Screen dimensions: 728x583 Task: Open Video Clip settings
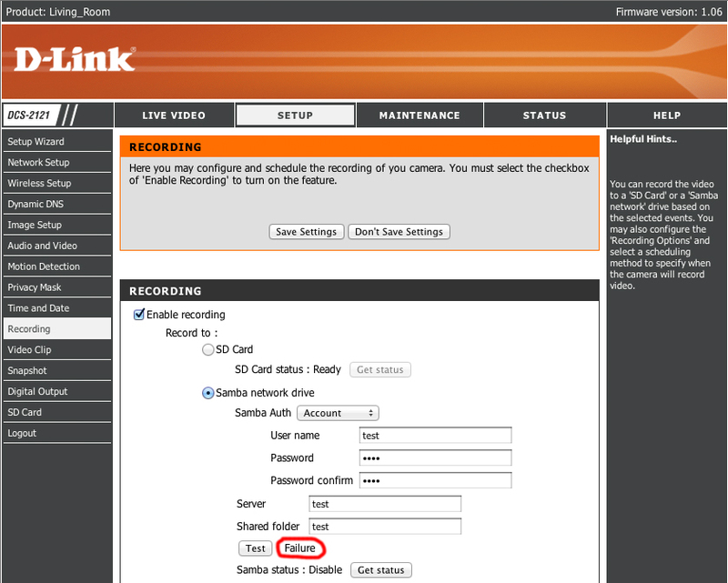click(x=57, y=350)
